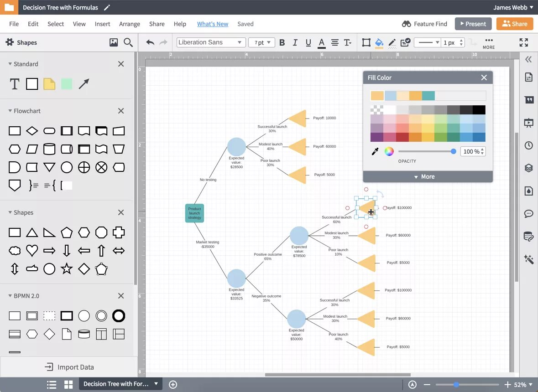Click the line color pencil icon
Image resolution: width=538 pixels, height=392 pixels.
click(x=392, y=43)
